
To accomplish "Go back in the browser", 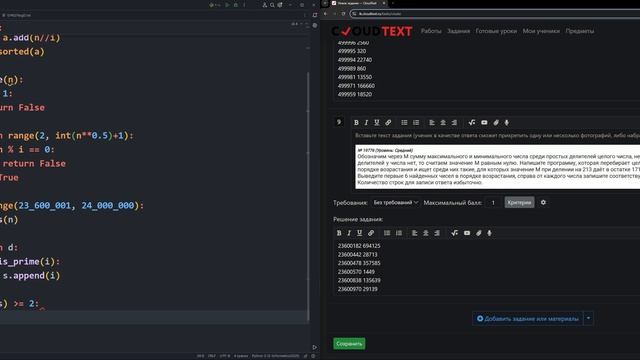I will pyautogui.click(x=326, y=14).
